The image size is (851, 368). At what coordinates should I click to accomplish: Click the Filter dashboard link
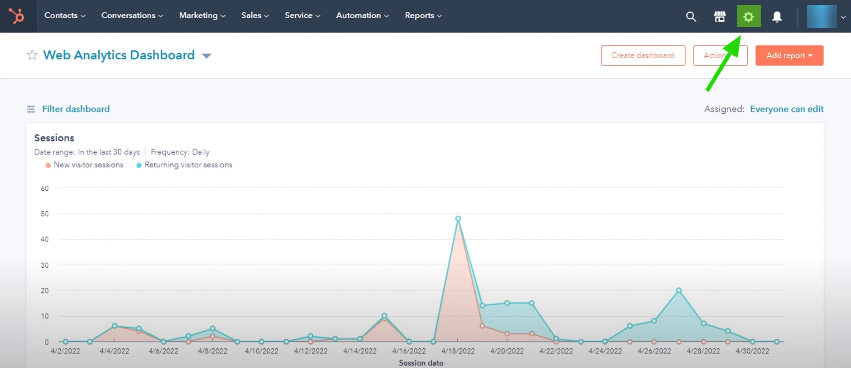tap(76, 109)
